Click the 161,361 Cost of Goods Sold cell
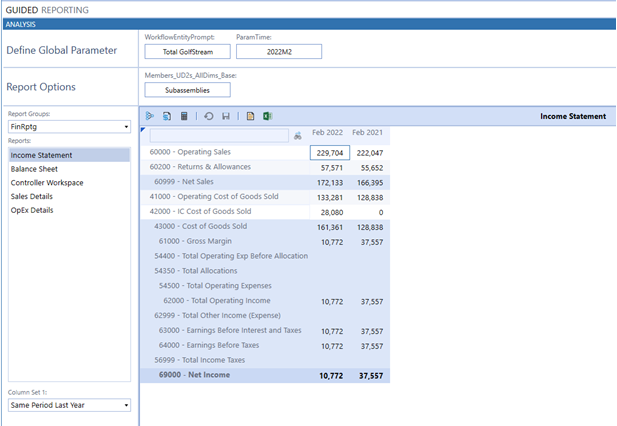This screenshot has height=426, width=617. click(x=330, y=227)
